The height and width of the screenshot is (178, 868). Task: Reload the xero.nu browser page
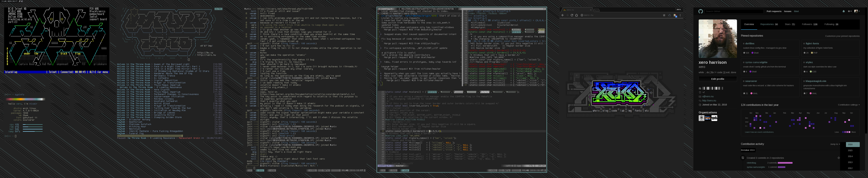pyautogui.click(x=572, y=15)
